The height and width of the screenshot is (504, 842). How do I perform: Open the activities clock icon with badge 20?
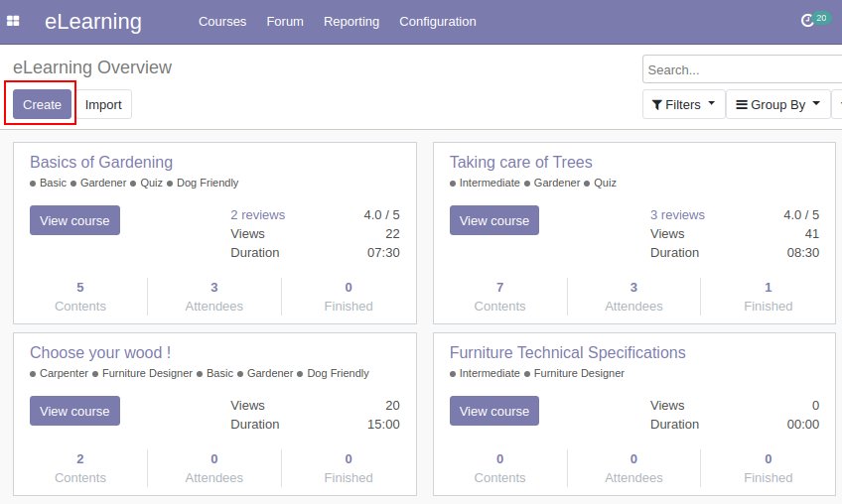[x=814, y=20]
